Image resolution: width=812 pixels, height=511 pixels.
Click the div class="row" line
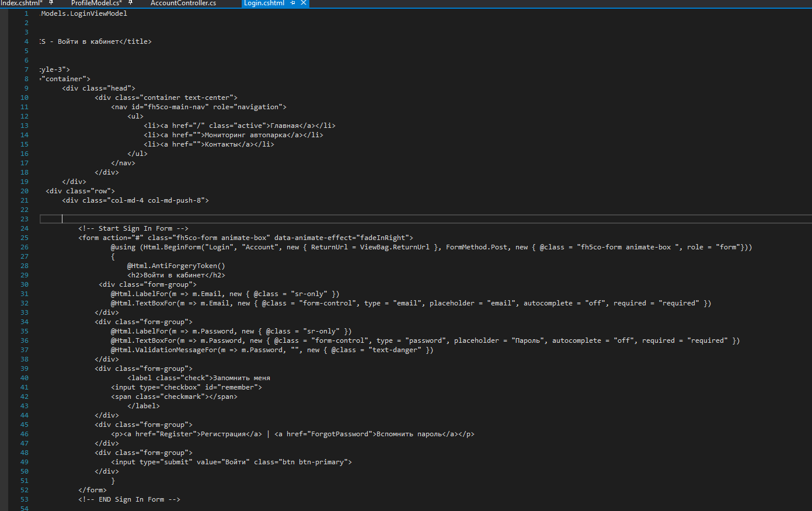81,191
